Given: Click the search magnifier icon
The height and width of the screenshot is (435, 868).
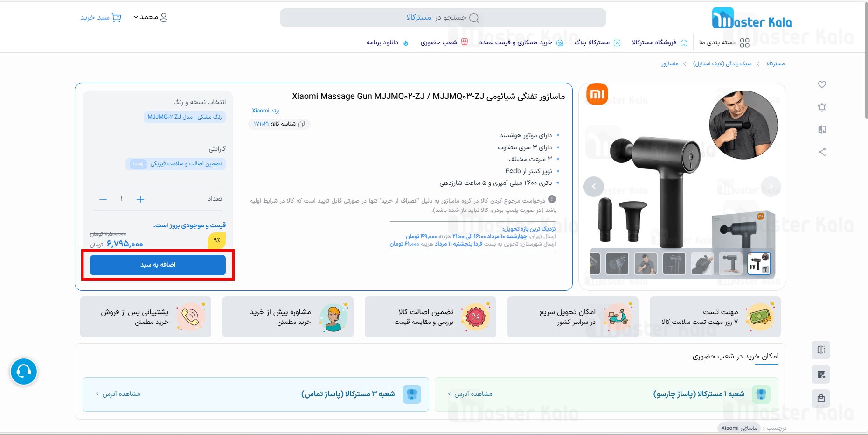Looking at the screenshot, I should pos(474,18).
